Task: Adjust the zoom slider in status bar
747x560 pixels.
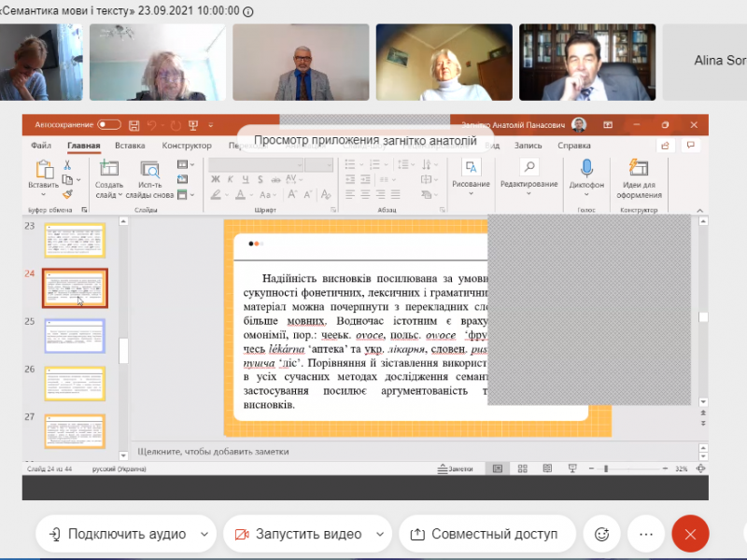Action: (x=606, y=469)
